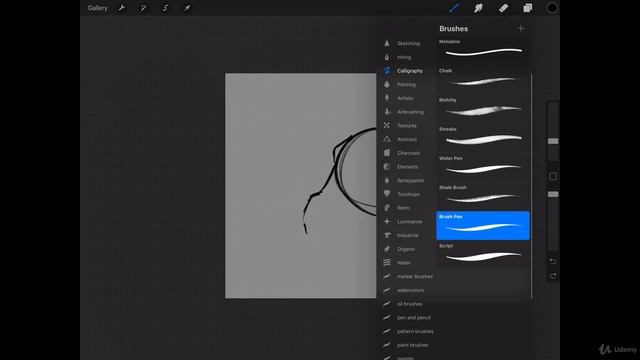Tap the Paint brush tool
This screenshot has height=360, width=640.
[x=454, y=8]
